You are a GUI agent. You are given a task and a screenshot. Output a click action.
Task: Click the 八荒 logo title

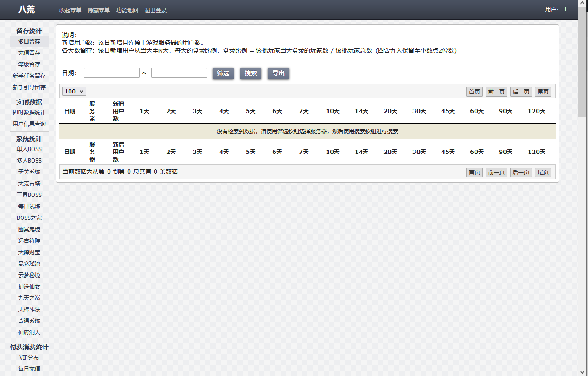pyautogui.click(x=27, y=10)
